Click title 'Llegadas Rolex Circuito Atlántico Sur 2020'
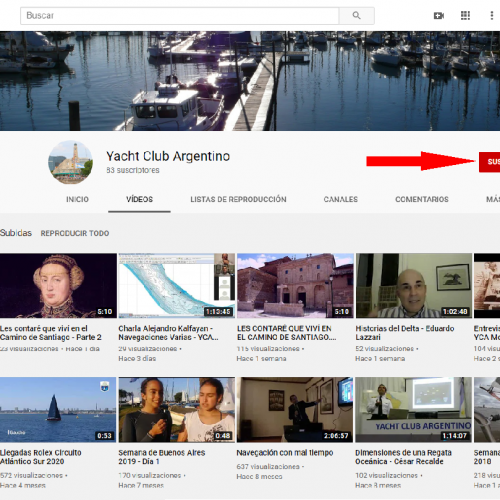The height and width of the screenshot is (500, 500). coord(41,457)
